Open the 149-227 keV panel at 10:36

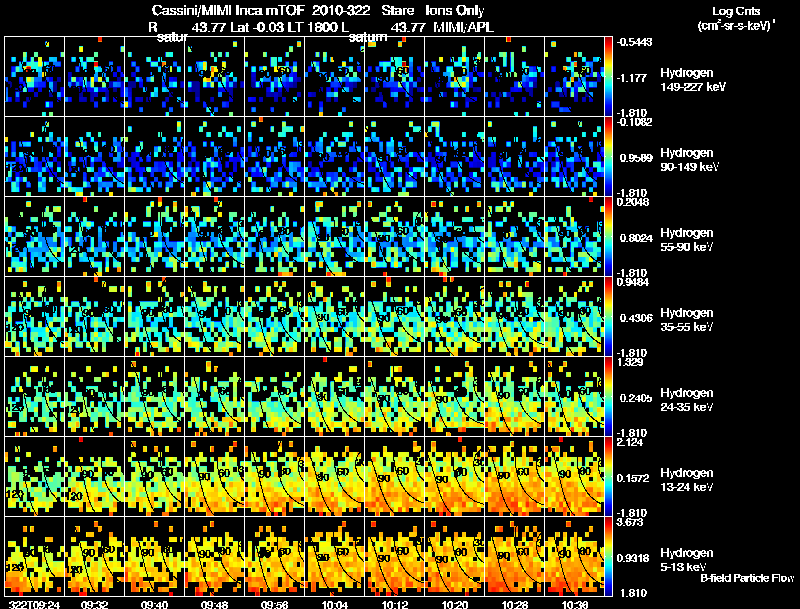click(x=574, y=77)
